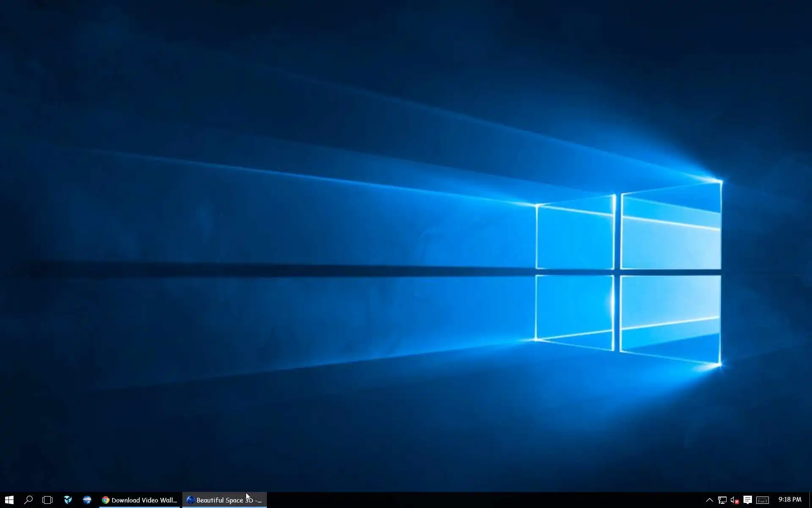Open Task View from the taskbar

coord(47,500)
